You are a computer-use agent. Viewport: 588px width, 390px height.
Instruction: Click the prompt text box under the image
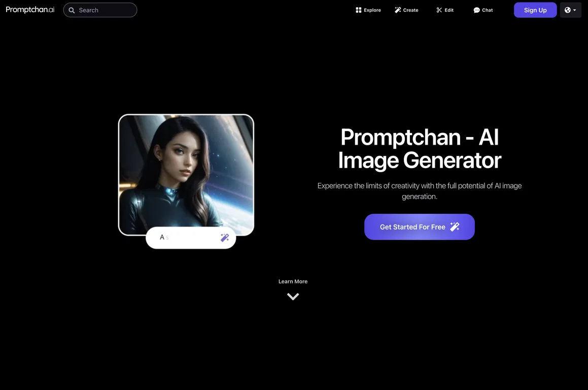191,238
